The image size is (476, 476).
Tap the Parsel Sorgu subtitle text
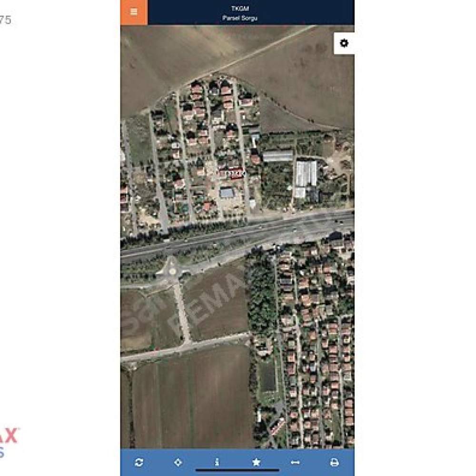[x=240, y=18]
